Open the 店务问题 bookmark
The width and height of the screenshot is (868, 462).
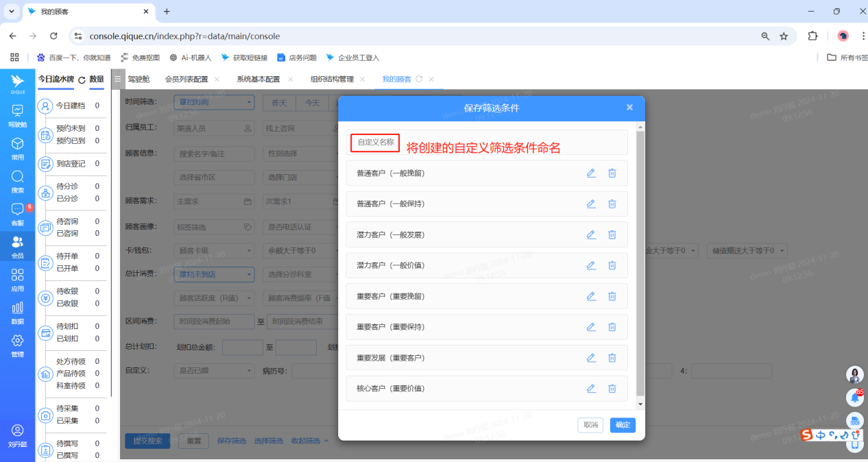click(x=297, y=58)
